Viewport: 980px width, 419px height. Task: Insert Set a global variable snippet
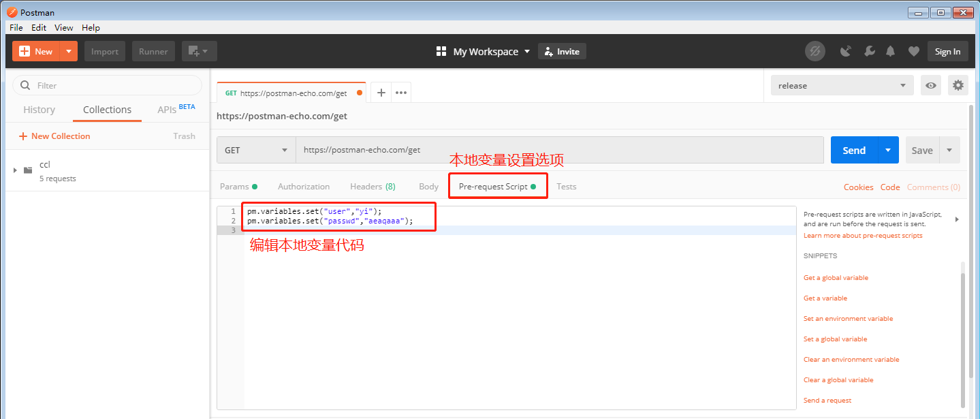(836, 339)
